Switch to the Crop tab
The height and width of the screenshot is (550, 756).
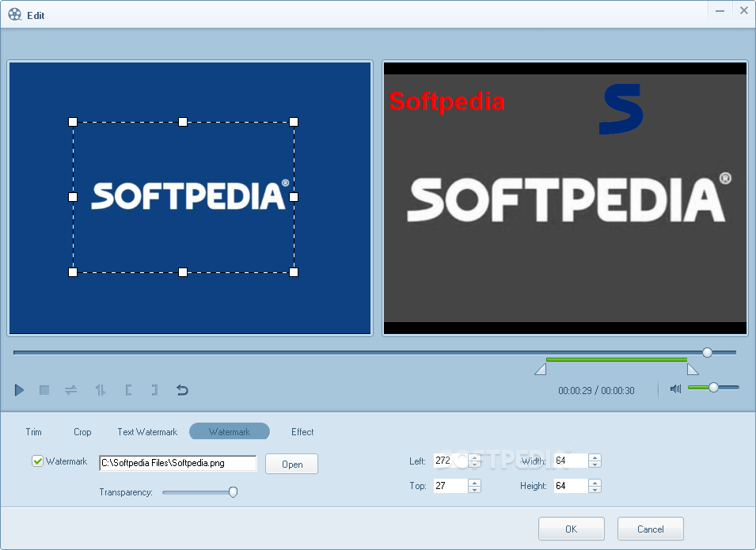pos(82,432)
